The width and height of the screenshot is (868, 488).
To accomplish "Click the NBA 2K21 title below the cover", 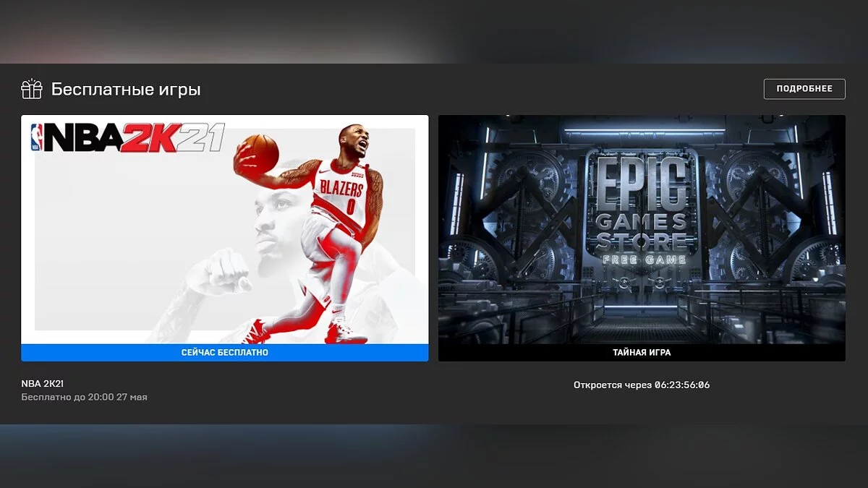I will (x=43, y=384).
